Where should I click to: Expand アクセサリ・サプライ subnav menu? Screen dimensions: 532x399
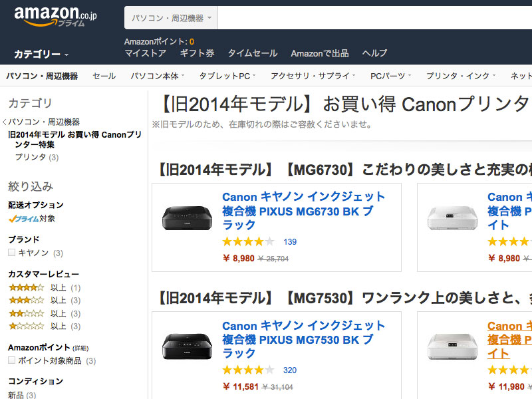coord(313,76)
